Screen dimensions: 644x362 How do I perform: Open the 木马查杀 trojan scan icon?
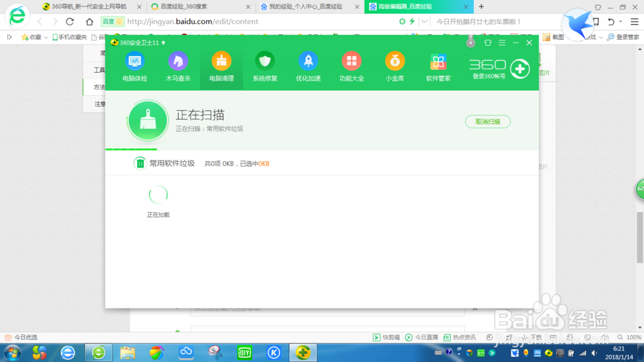click(178, 66)
